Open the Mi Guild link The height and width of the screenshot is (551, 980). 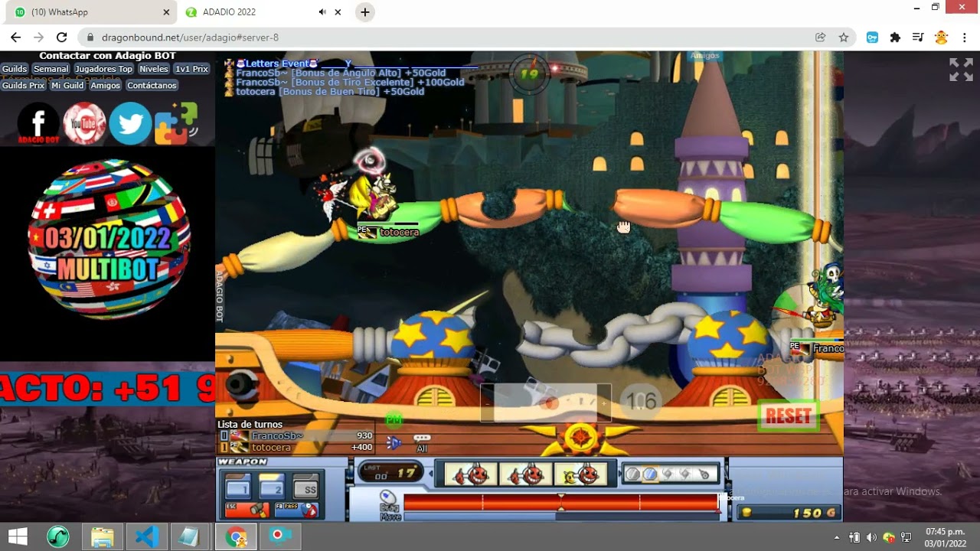click(67, 85)
